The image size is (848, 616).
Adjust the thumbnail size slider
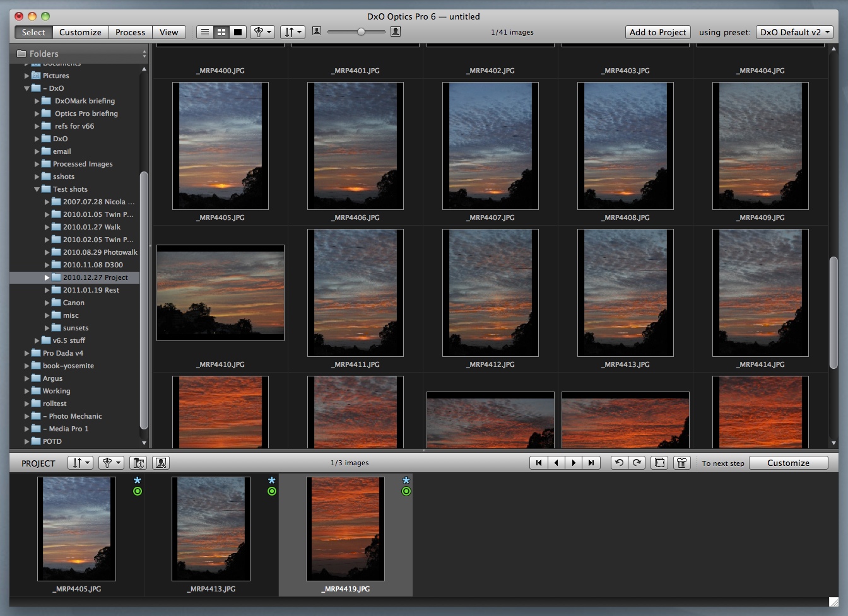tap(361, 32)
